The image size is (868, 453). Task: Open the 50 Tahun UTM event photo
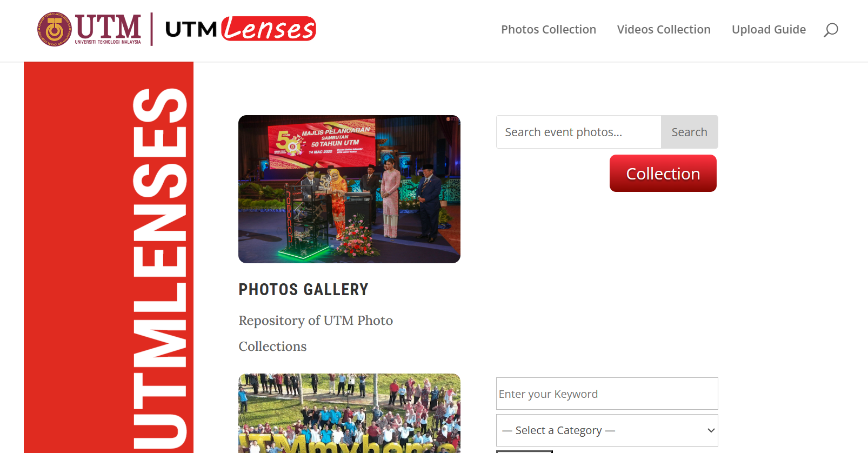(x=349, y=189)
